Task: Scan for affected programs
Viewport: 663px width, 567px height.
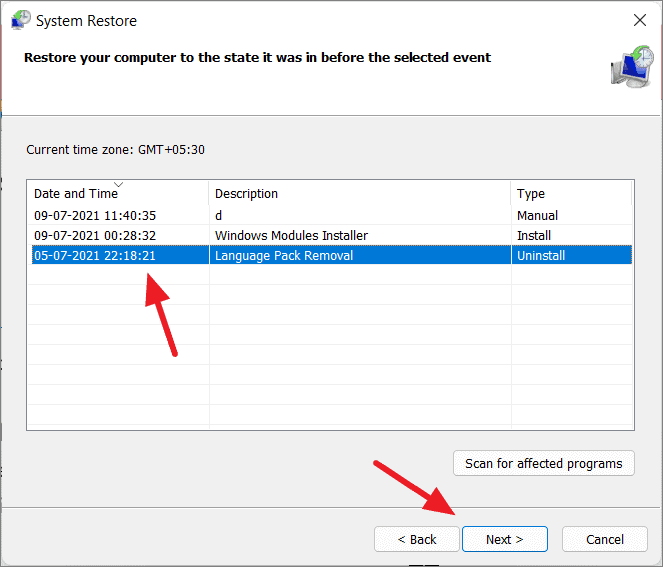Action: click(544, 463)
